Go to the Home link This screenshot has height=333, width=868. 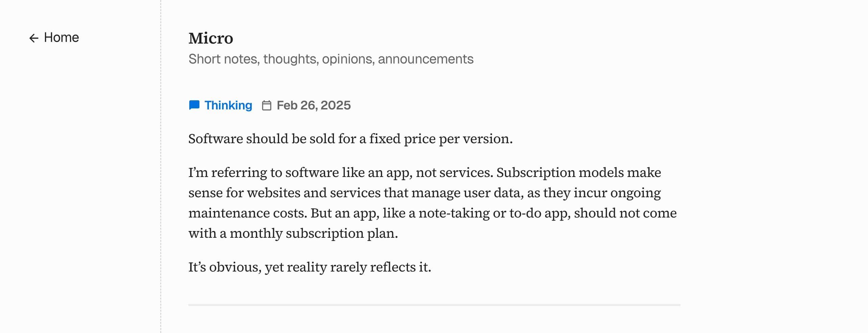pyautogui.click(x=61, y=37)
